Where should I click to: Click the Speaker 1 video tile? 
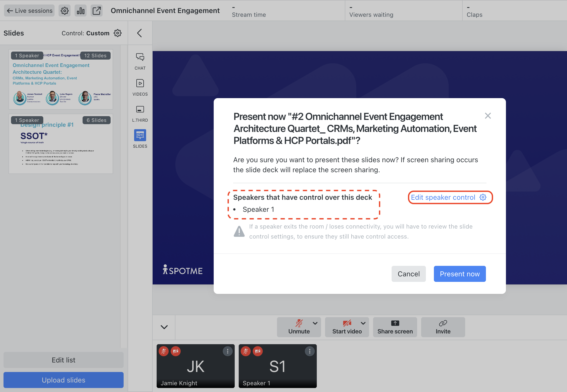pos(278,366)
